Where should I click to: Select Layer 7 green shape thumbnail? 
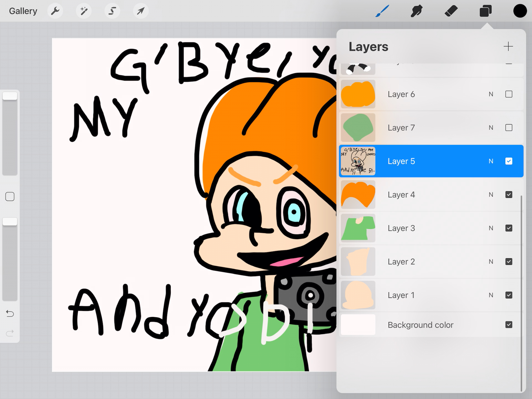pyautogui.click(x=358, y=128)
